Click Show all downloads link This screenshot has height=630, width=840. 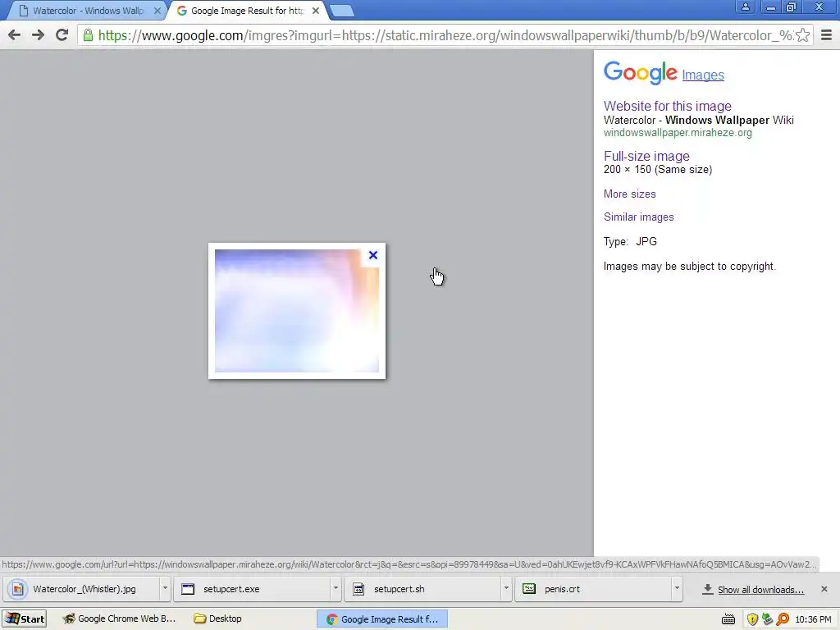click(760, 590)
